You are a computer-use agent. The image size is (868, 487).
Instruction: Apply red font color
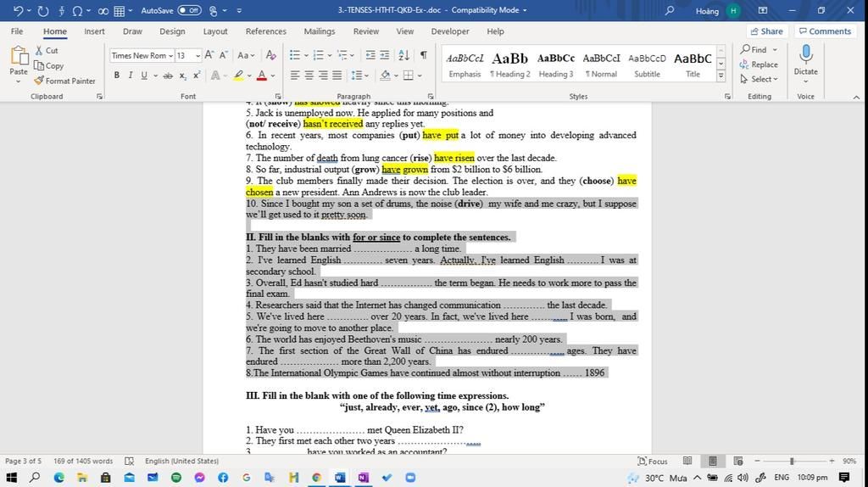coord(262,76)
